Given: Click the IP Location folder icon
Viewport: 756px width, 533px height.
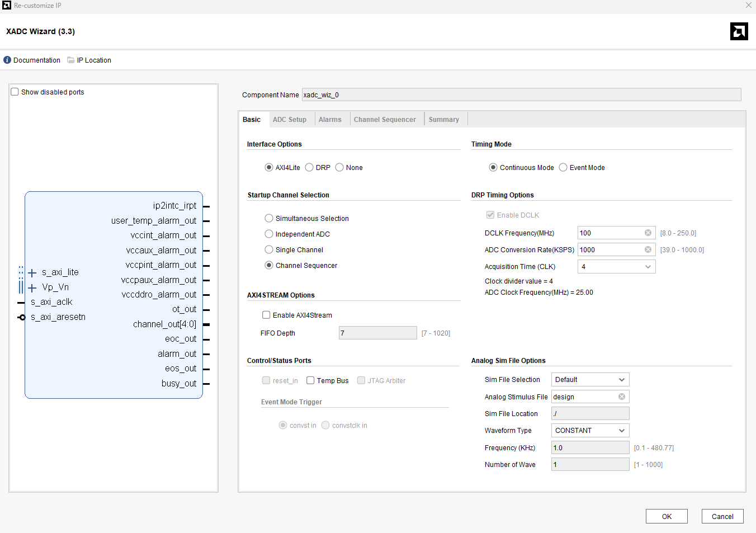Looking at the screenshot, I should click(x=71, y=60).
